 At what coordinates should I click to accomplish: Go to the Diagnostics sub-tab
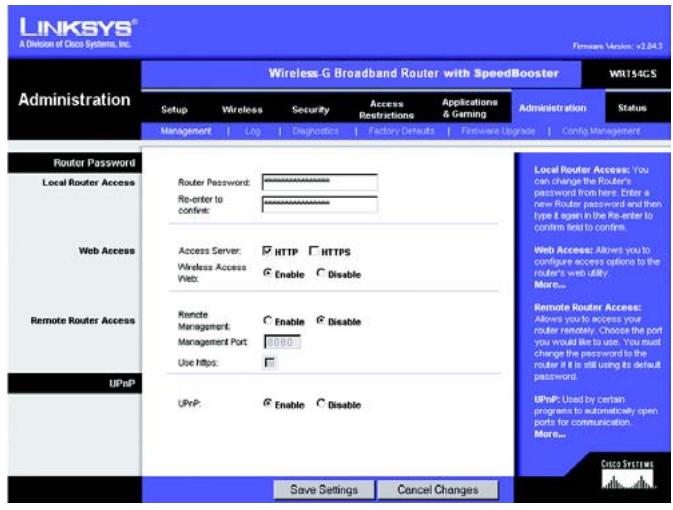pyautogui.click(x=315, y=131)
